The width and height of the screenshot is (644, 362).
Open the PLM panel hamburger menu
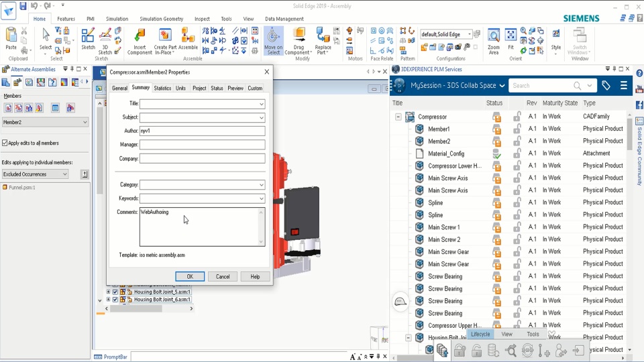623,85
